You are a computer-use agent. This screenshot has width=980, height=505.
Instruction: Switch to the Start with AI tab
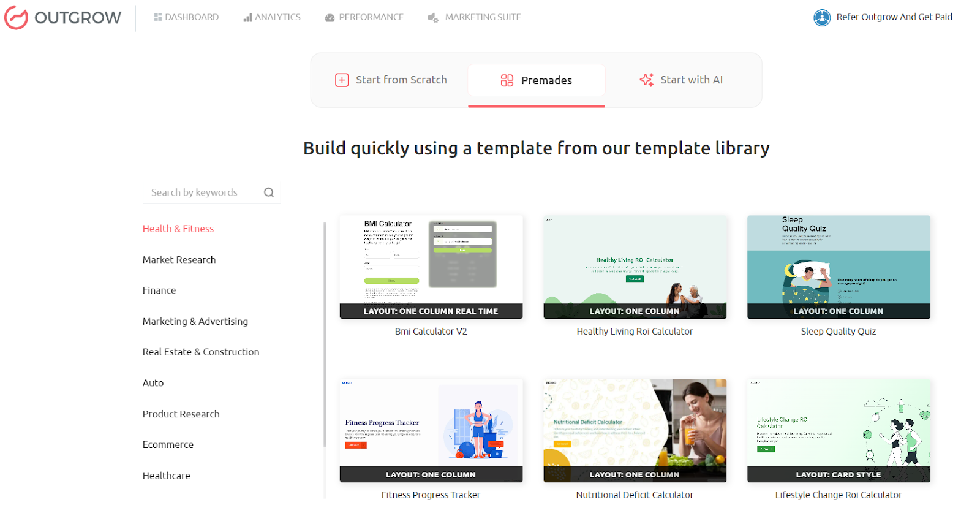[x=681, y=80]
